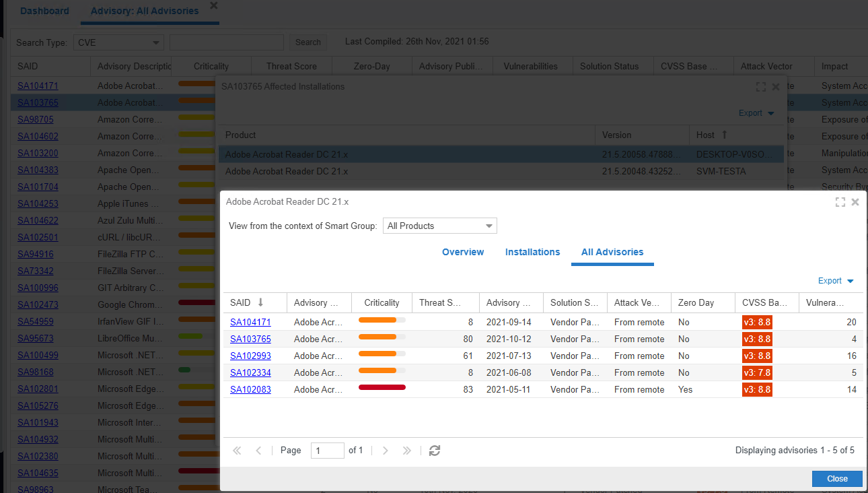868x493 pixels.
Task: Open advisory link SA102993
Action: tap(250, 356)
